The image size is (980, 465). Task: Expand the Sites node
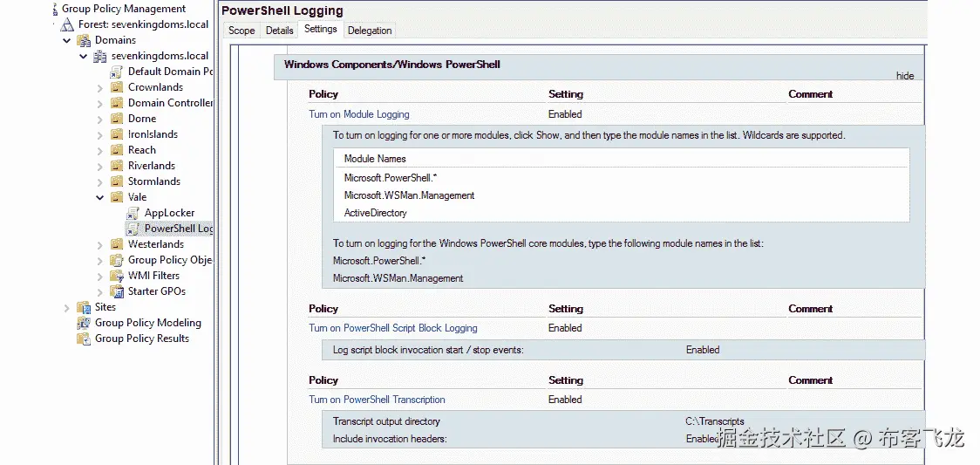67,307
